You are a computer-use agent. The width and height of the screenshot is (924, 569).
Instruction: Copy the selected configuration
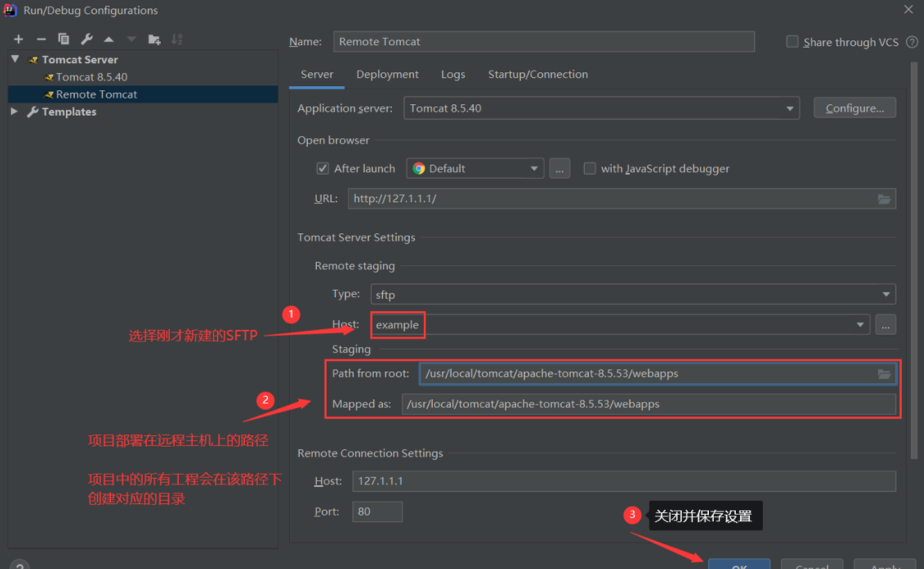(63, 39)
